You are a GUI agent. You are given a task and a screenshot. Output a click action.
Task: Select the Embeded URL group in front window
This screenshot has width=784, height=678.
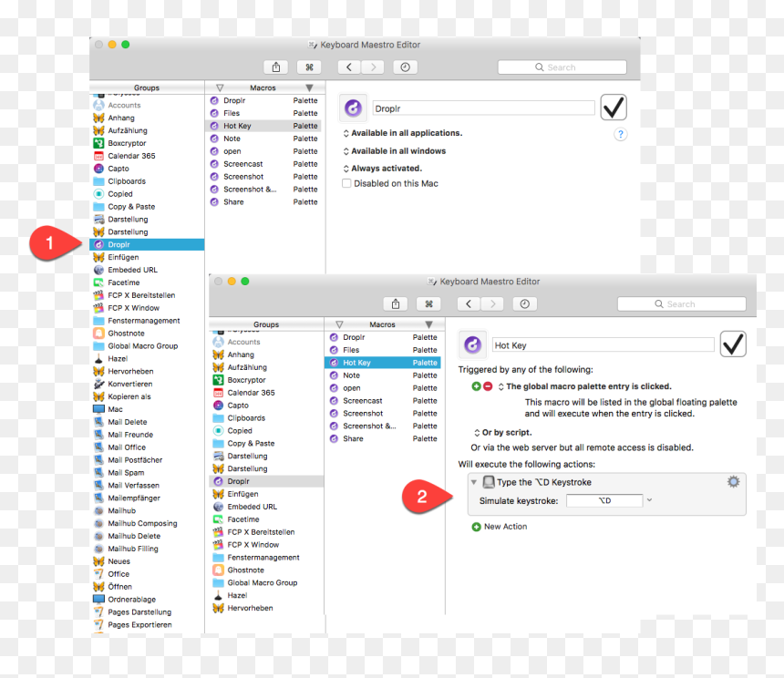(x=266, y=507)
